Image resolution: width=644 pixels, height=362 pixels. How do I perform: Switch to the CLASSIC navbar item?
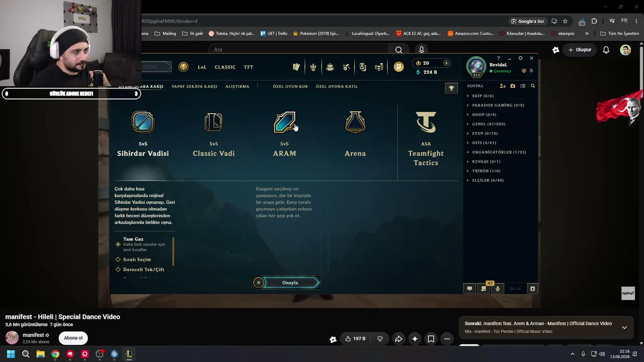pyautogui.click(x=225, y=67)
